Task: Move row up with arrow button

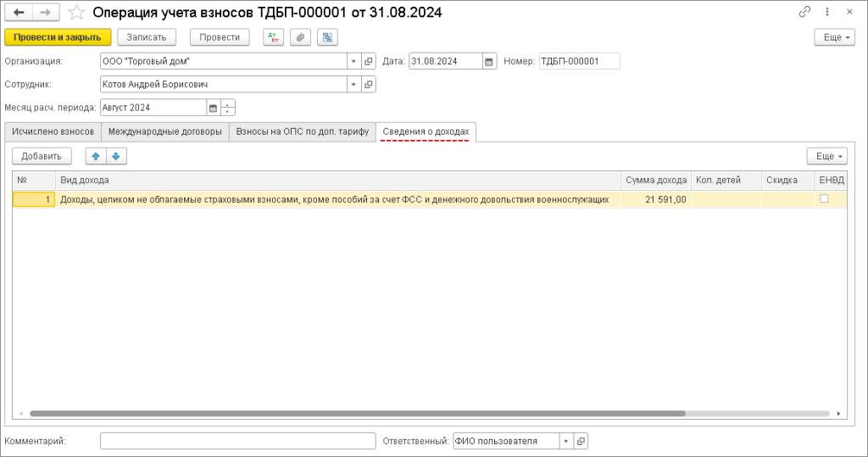Action: tap(96, 156)
